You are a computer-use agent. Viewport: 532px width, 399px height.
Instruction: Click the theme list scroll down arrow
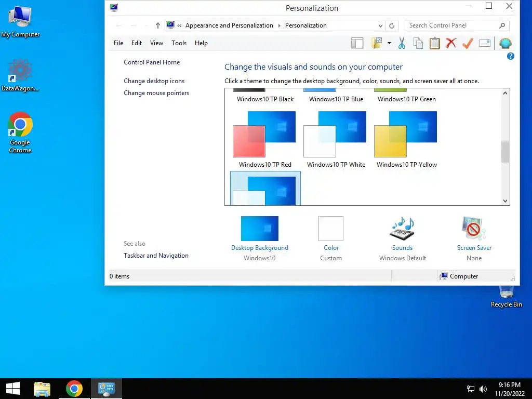tap(505, 201)
